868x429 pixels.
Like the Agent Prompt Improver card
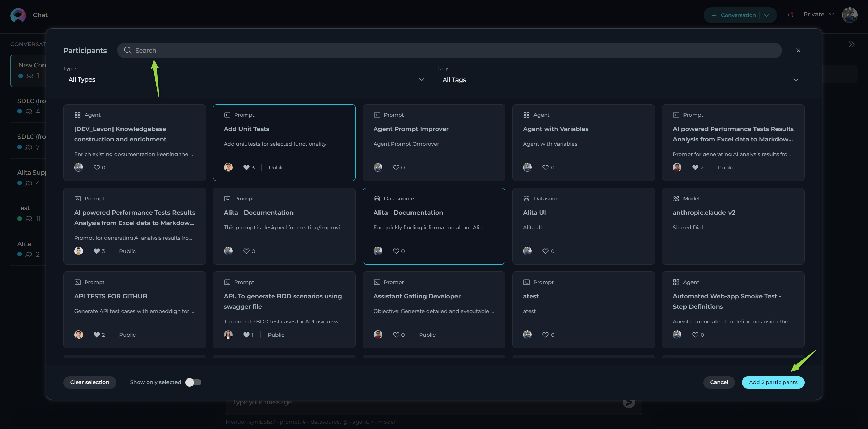pos(396,167)
